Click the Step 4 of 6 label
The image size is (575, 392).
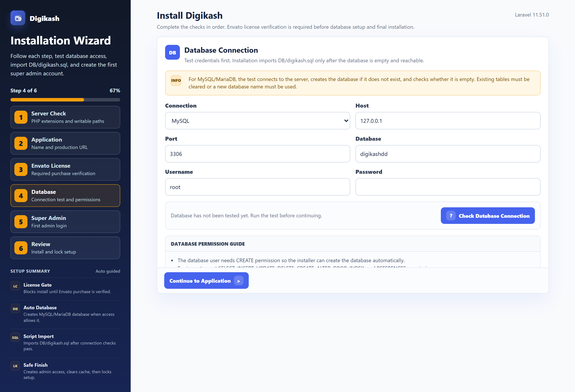(24, 91)
